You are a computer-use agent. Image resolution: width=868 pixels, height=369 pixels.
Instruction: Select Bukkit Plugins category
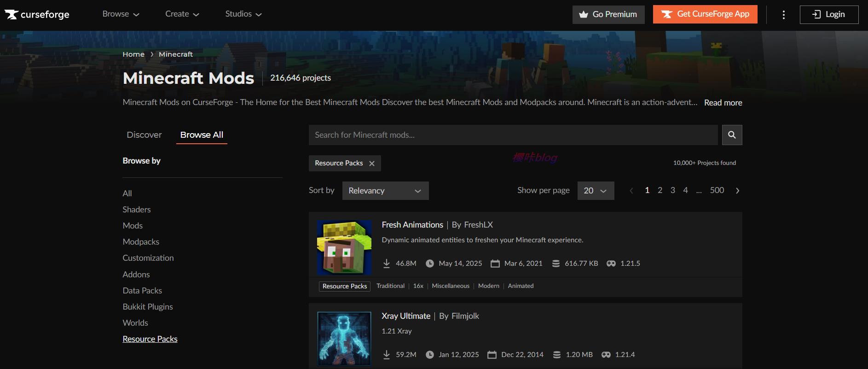pos(148,307)
